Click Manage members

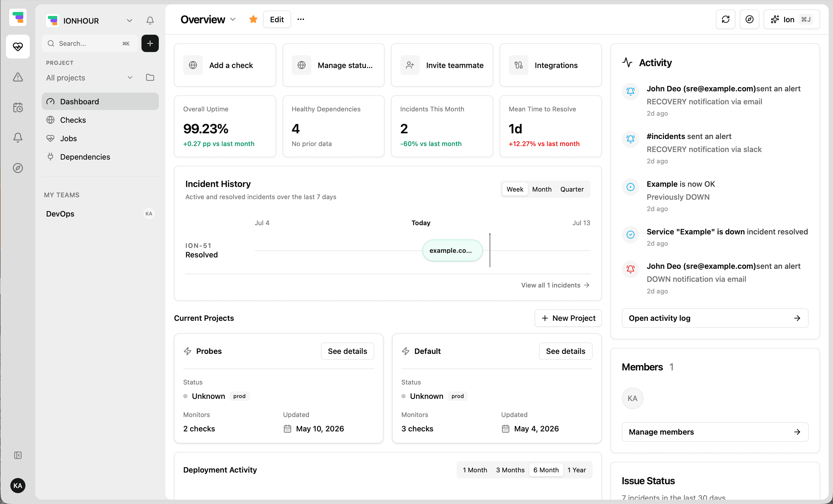[715, 432]
